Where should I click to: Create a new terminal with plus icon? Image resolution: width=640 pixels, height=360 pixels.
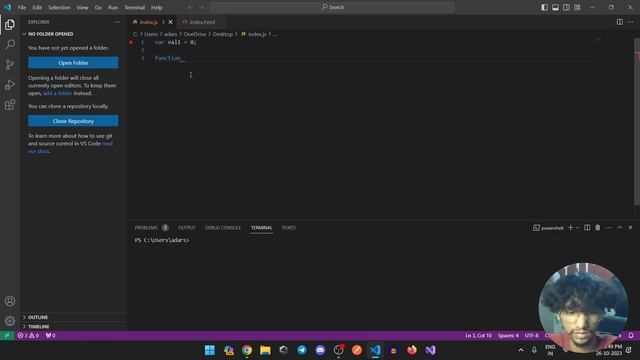pyautogui.click(x=571, y=228)
